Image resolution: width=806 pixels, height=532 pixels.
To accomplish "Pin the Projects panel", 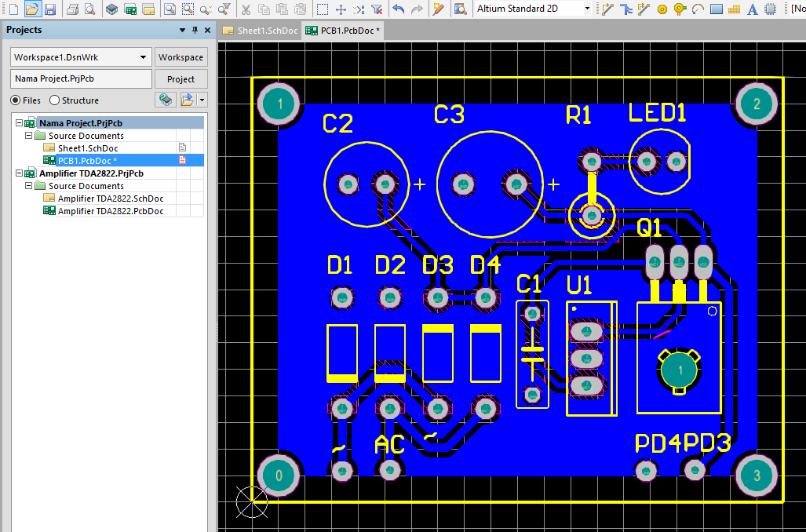I will coord(195,30).
